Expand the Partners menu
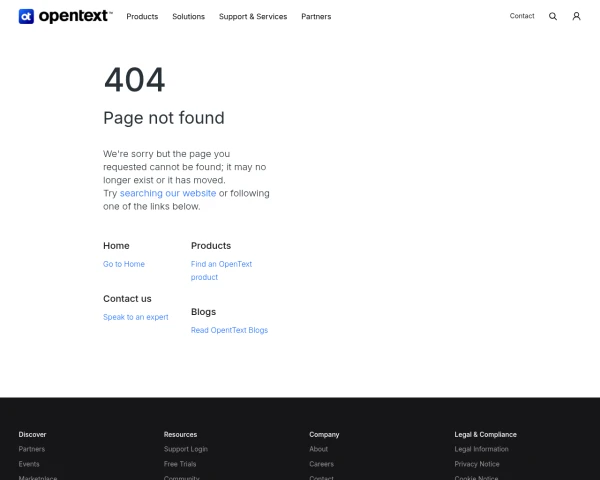600x480 pixels. (x=316, y=17)
